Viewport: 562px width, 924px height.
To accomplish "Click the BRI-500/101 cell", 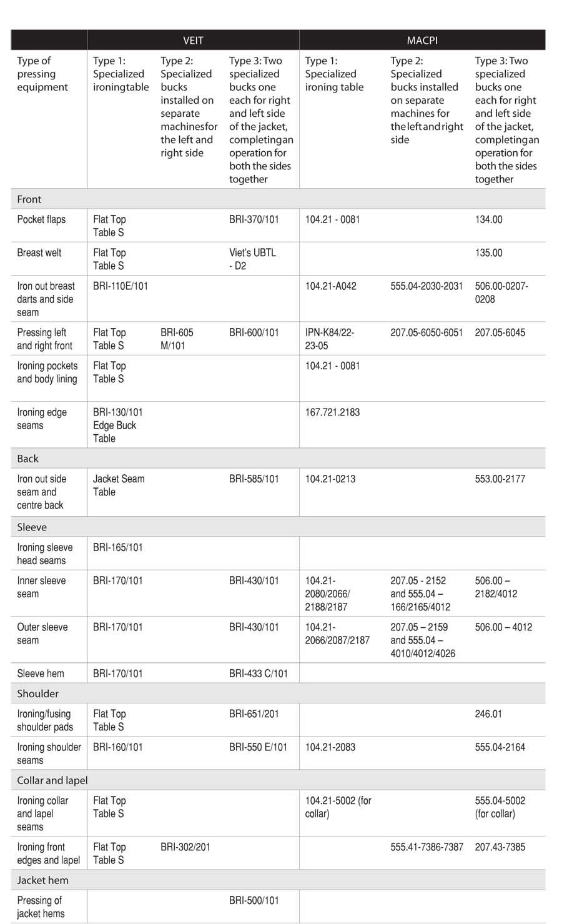I will [254, 900].
